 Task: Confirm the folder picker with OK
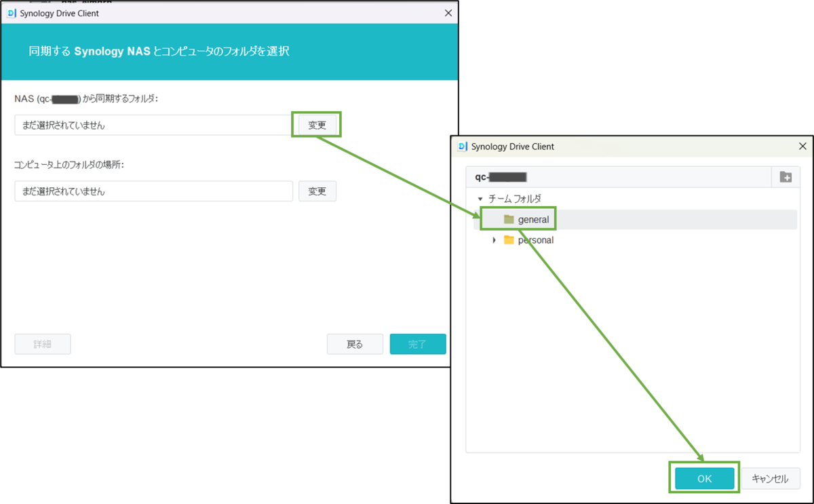704,478
